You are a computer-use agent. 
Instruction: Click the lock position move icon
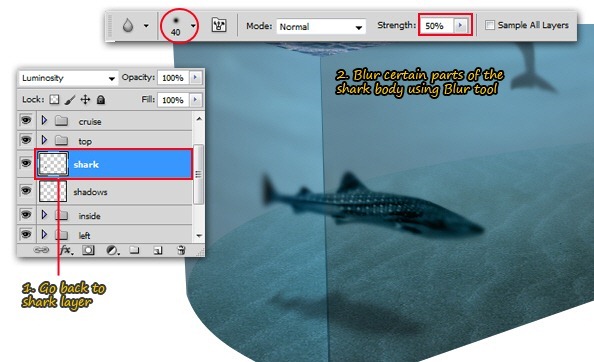(85, 100)
